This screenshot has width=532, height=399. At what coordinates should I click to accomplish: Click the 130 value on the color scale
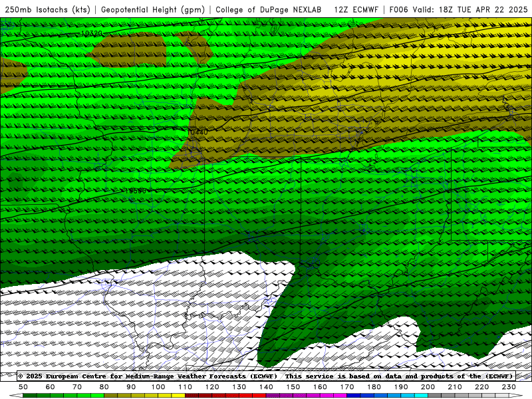click(x=239, y=387)
